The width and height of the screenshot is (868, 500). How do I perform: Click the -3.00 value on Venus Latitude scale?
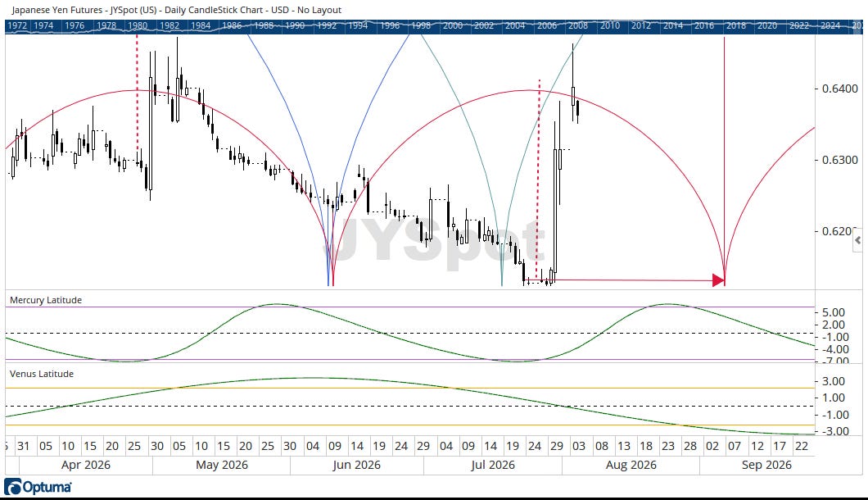834,430
